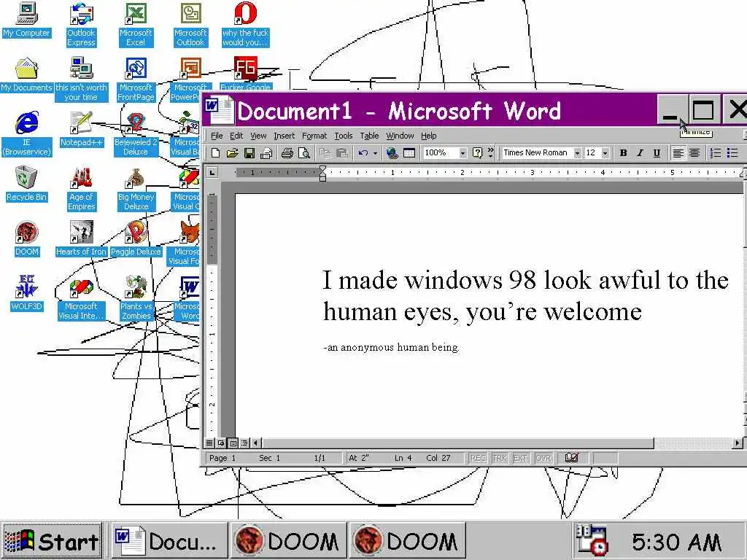Select the WOLF3D desktop icon
Image resolution: width=747 pixels, height=560 pixels.
pos(27,295)
